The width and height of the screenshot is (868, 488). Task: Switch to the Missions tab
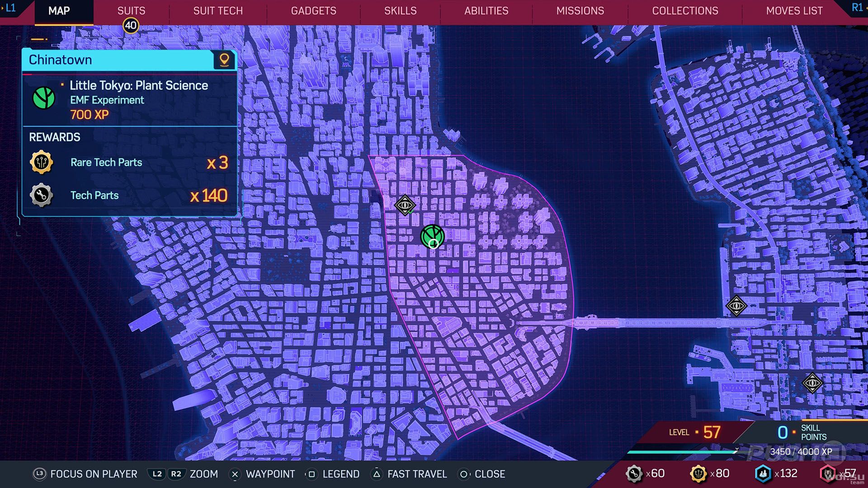(x=580, y=11)
